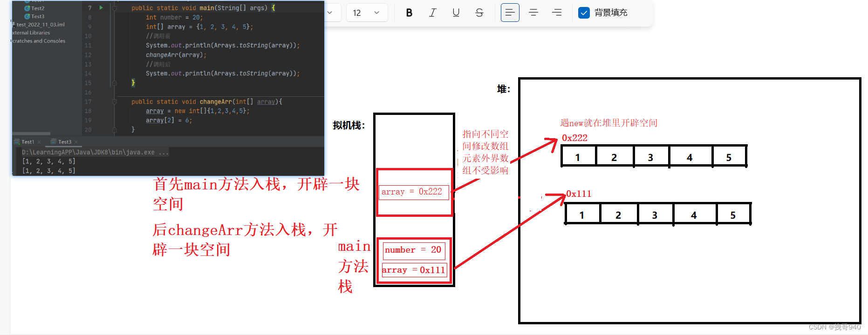Image resolution: width=868 pixels, height=335 pixels.
Task: Click the fold end marker at line 15
Action: (114, 83)
